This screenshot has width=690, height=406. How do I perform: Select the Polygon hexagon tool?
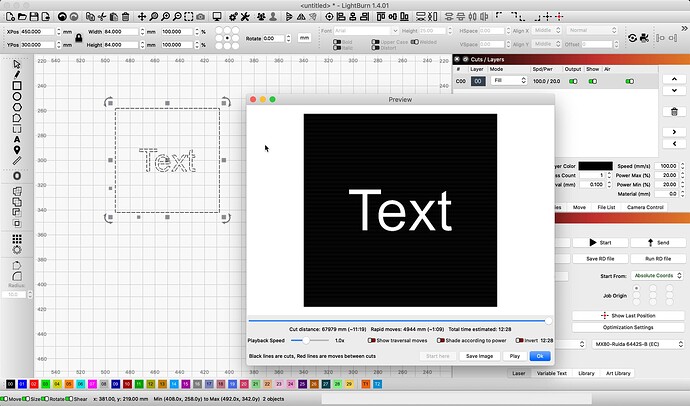click(x=17, y=107)
